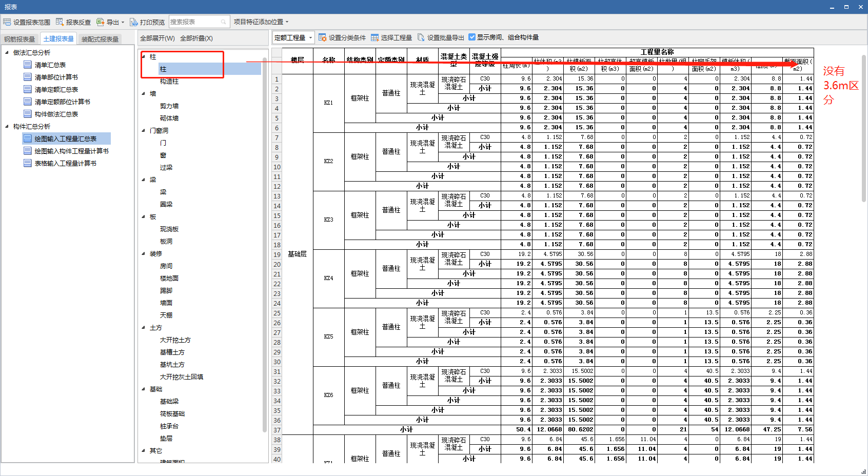The width and height of the screenshot is (868, 476).
Task: Select 圈梁 in component tree
Action: 166,205
